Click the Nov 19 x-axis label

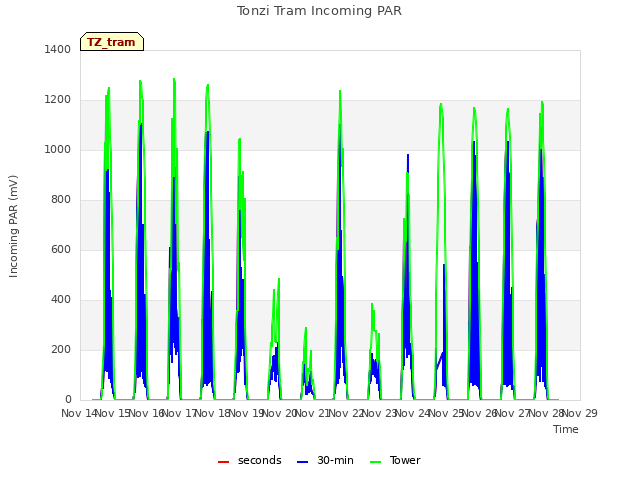click(246, 413)
